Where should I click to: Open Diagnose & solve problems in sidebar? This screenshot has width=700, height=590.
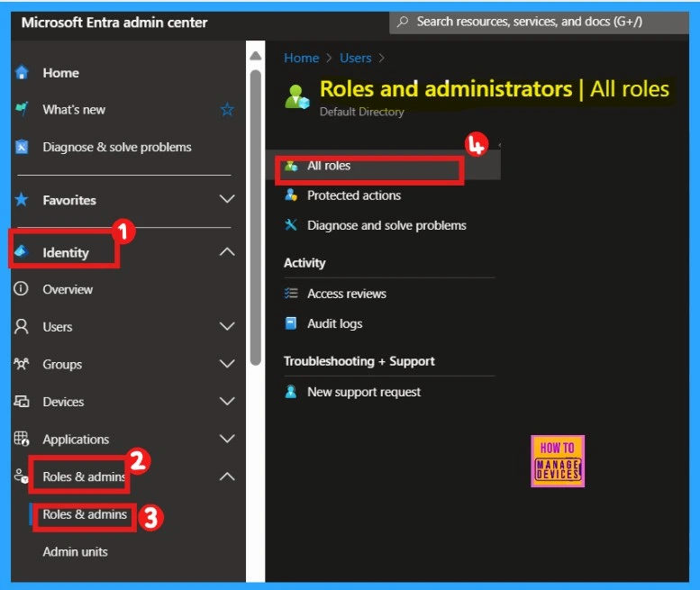[x=117, y=147]
